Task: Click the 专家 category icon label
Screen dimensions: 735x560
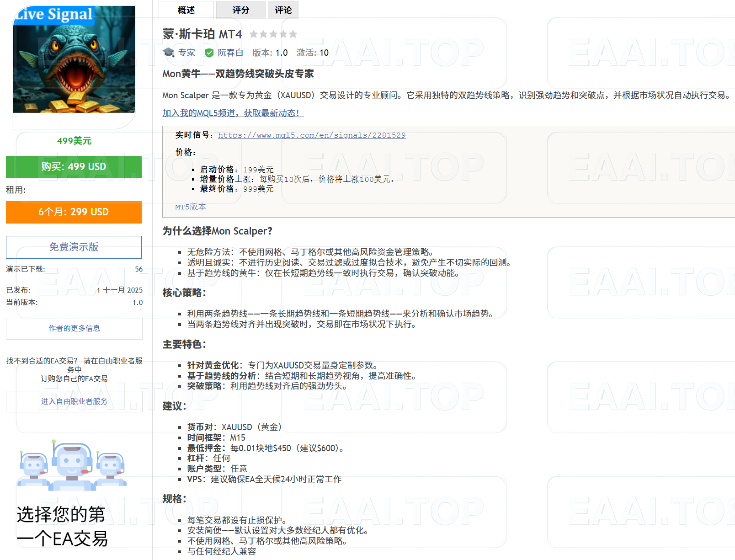Action: (x=185, y=53)
